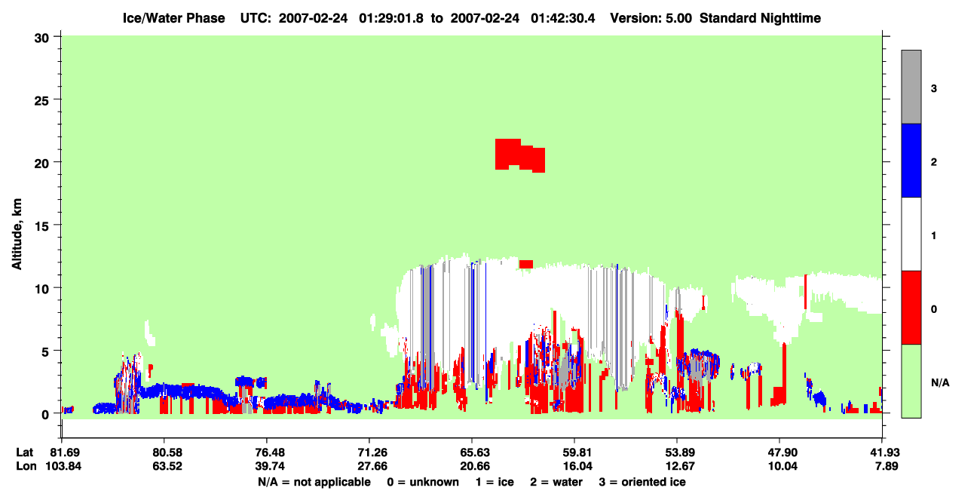The height and width of the screenshot is (503, 980).
Task: Click the latitude value 80.58
Action: (x=164, y=452)
